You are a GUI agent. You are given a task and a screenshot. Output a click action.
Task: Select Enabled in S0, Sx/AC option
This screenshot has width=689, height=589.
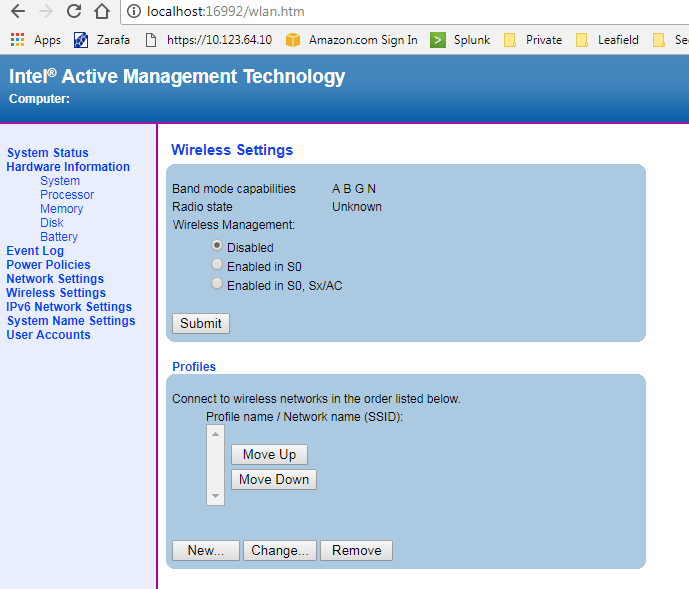(x=217, y=284)
